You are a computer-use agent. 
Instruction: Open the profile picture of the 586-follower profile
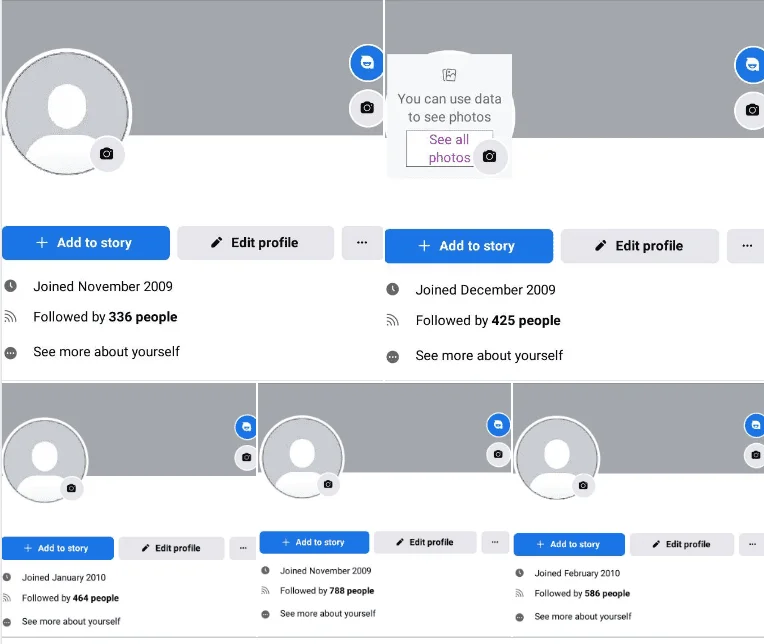[557, 458]
